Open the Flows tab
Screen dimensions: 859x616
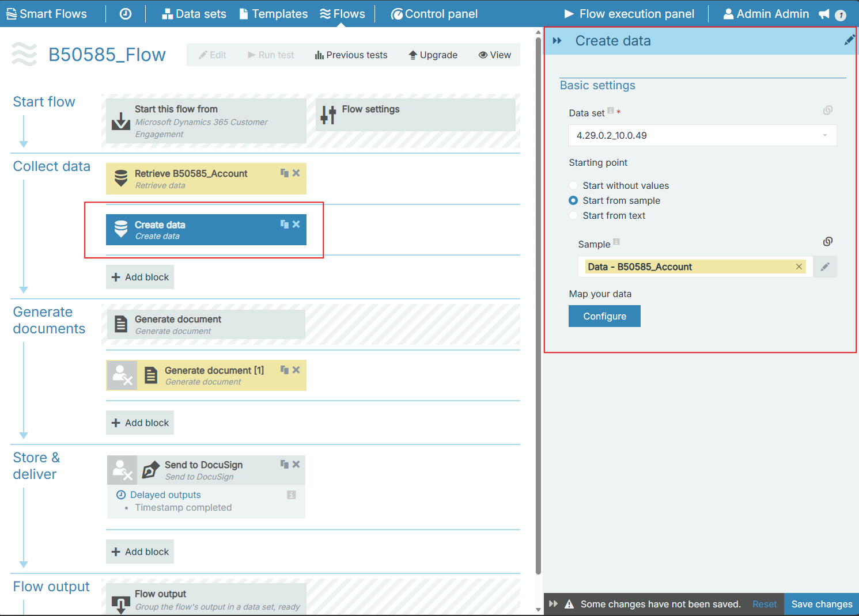point(343,14)
